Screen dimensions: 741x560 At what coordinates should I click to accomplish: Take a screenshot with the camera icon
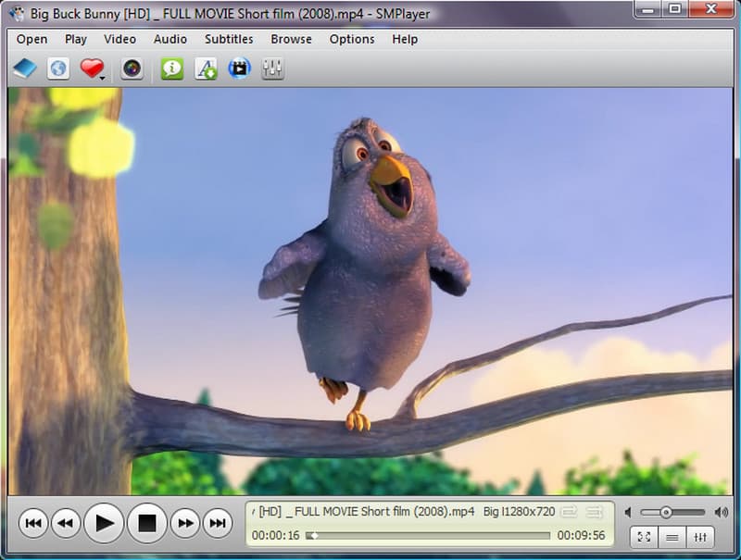point(132,68)
